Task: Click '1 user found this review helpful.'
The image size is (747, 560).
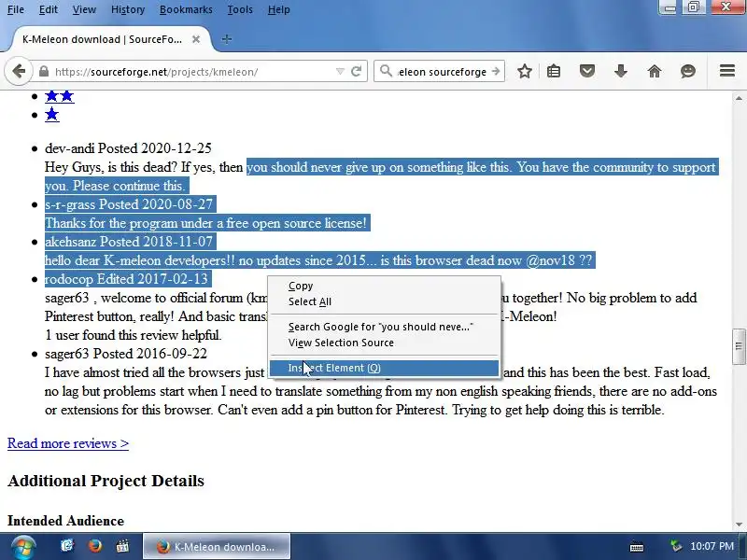Action: click(x=134, y=335)
